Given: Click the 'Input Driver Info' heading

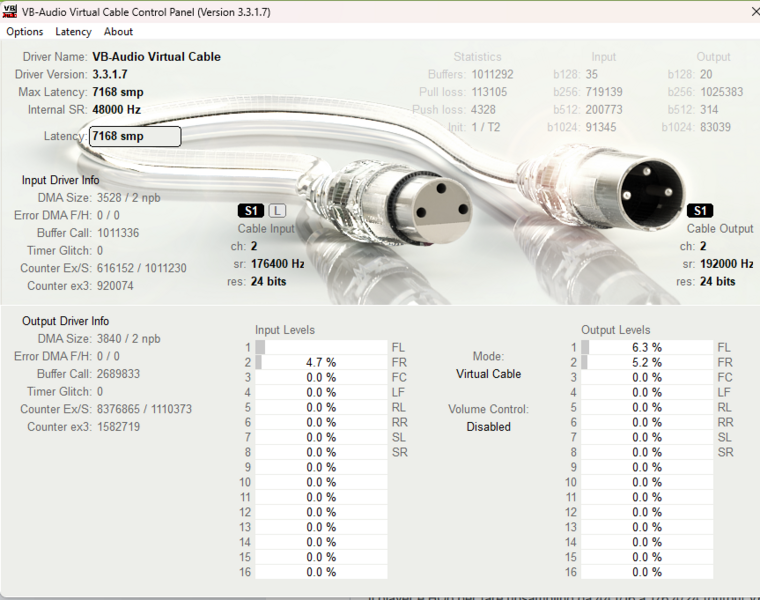Looking at the screenshot, I should coord(61,180).
